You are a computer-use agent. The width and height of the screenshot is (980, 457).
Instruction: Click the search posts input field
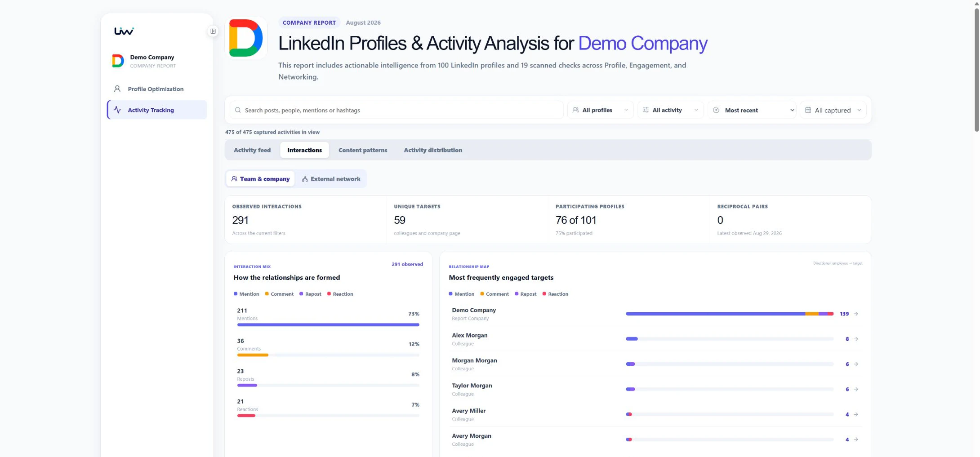(396, 110)
